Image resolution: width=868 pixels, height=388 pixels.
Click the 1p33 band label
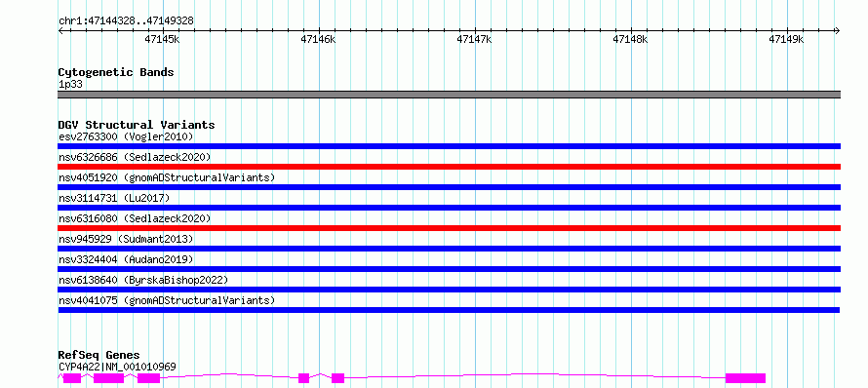pos(70,84)
